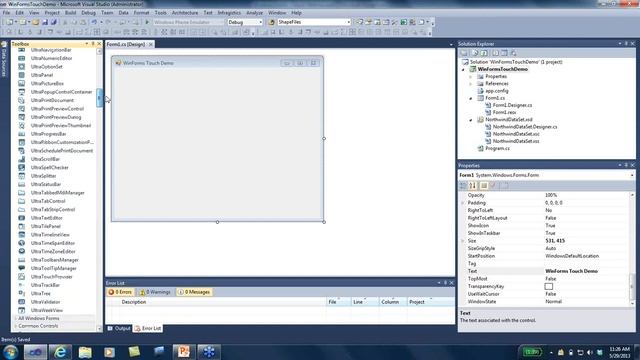Expand the All Windows Forms toolbox group

tap(16, 318)
